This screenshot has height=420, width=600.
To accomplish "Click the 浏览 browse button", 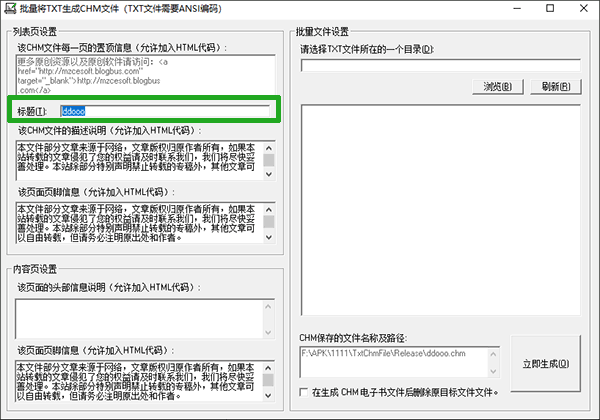I will tap(497, 87).
